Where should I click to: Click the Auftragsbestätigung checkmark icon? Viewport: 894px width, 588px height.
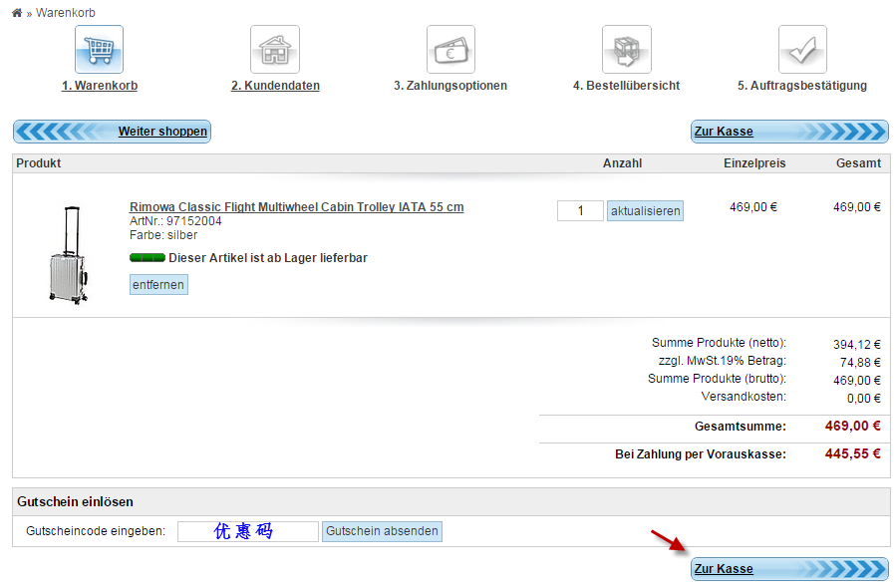[x=802, y=50]
